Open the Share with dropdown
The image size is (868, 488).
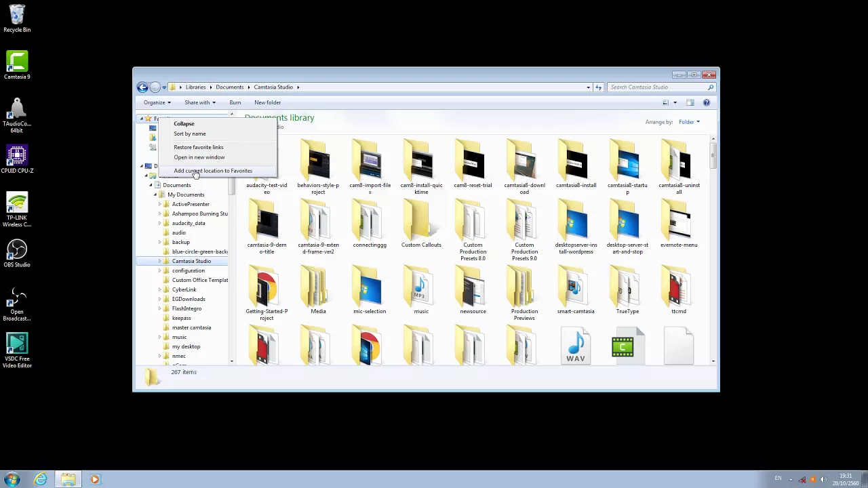200,102
